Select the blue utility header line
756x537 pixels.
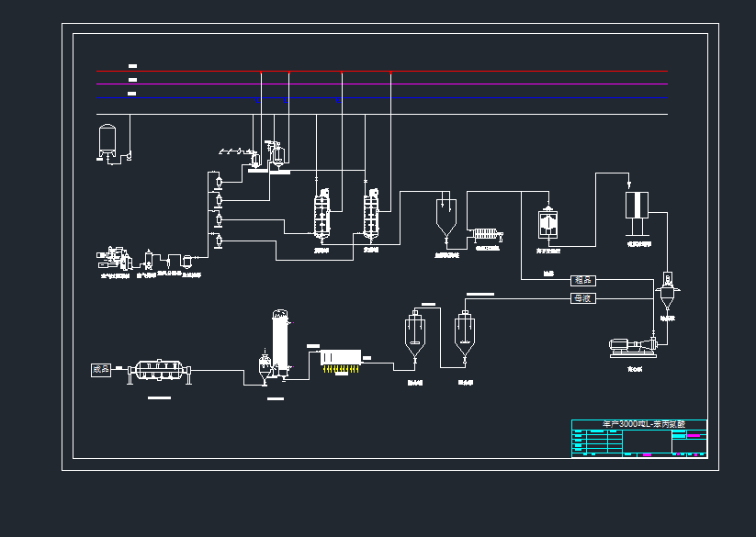pyautogui.click(x=382, y=98)
